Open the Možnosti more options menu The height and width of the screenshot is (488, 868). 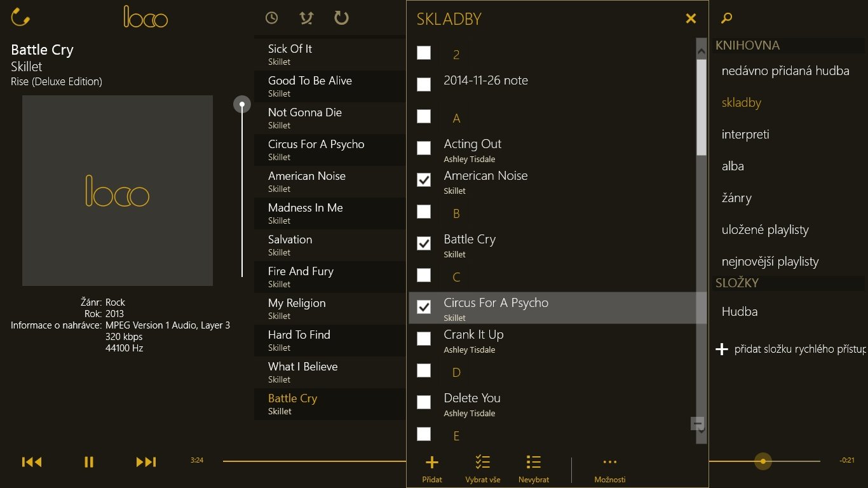click(x=610, y=462)
